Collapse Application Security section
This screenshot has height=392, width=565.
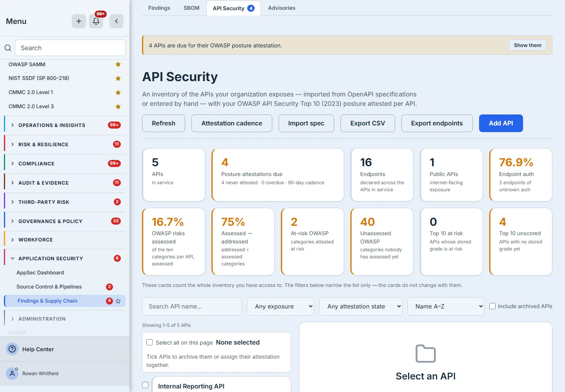coord(65,259)
